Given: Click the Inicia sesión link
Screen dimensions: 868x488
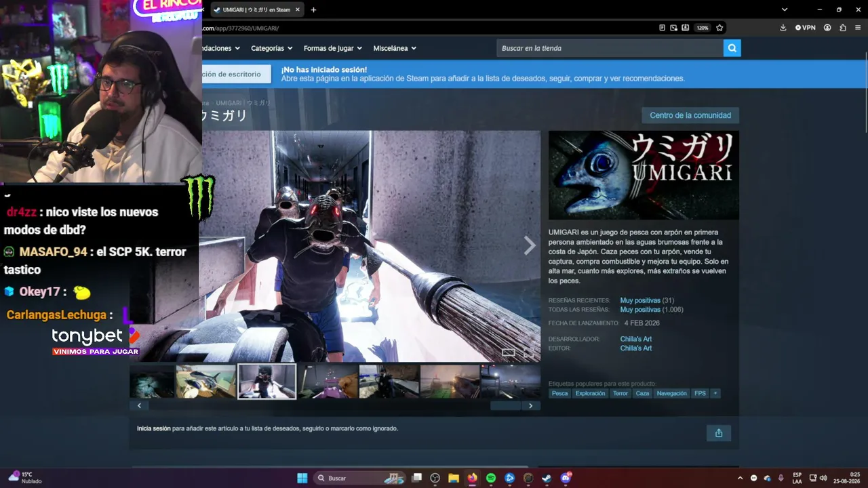Looking at the screenshot, I should click(154, 428).
